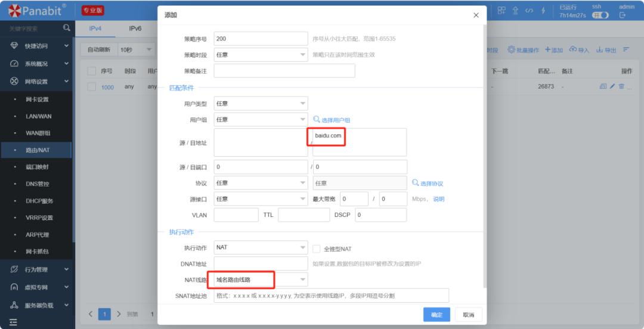Screen dimensions: 644x329
Task: Click the +添加 link in toolbar
Action: [553, 49]
